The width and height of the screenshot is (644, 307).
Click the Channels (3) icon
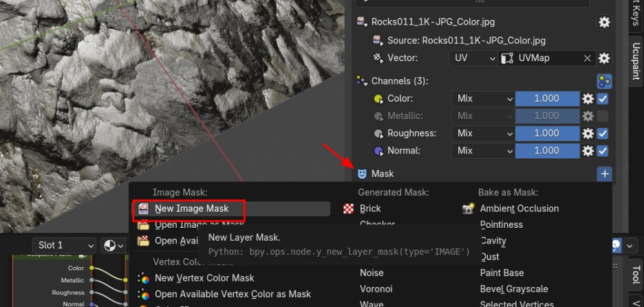[x=362, y=81]
